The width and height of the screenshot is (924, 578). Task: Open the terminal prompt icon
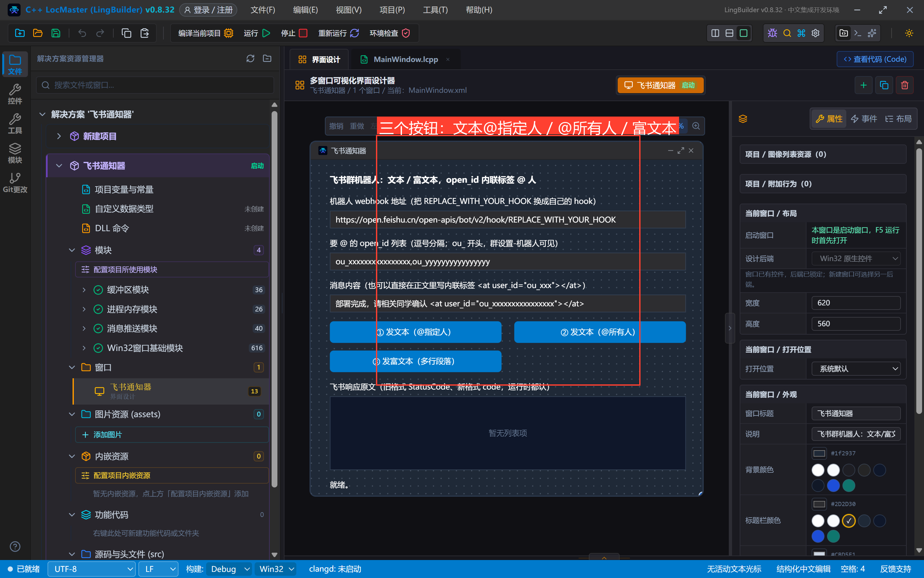pos(858,33)
